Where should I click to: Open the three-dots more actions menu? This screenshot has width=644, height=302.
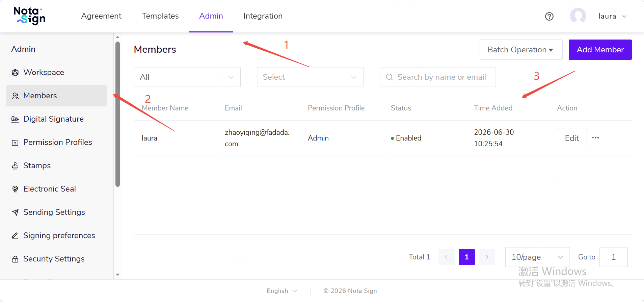coord(595,138)
